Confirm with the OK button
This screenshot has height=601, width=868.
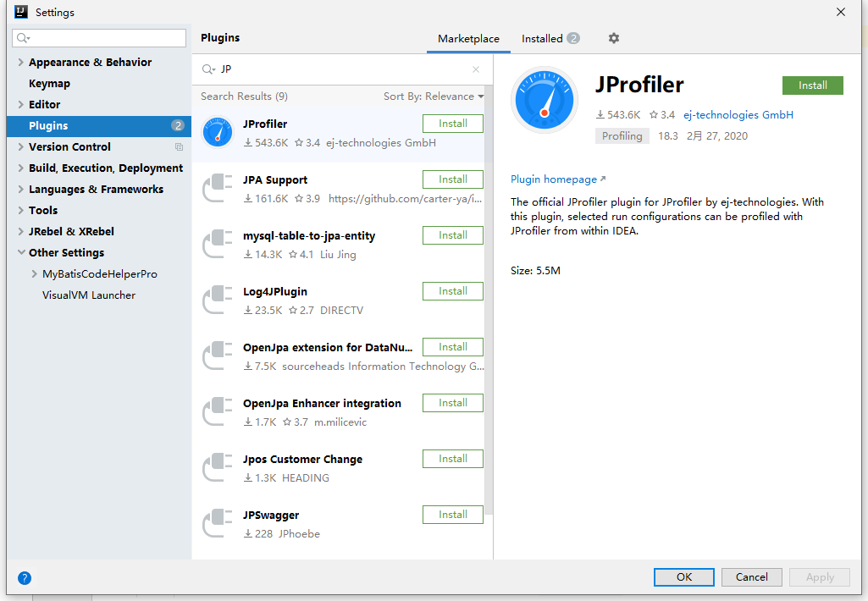click(683, 576)
